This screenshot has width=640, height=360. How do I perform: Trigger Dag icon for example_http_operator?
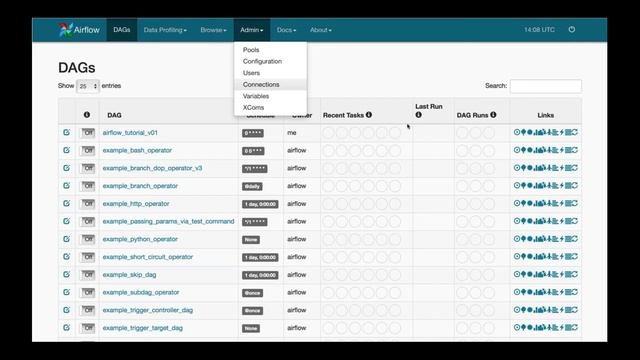coord(517,203)
